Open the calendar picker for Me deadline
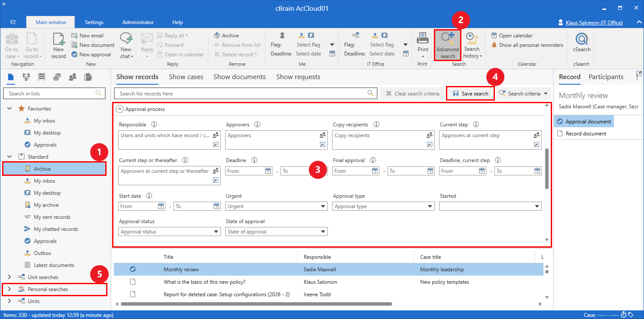Screen dimensions: 644x319 click(332, 54)
